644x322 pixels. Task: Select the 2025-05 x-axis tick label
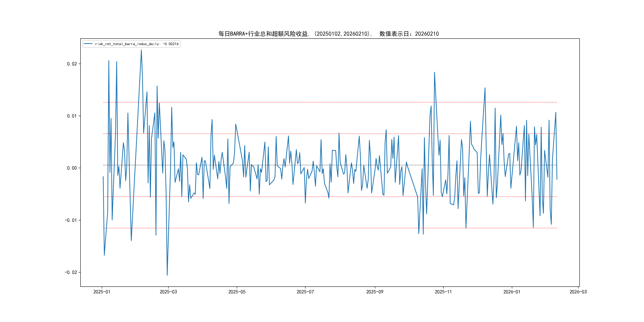click(x=237, y=292)
